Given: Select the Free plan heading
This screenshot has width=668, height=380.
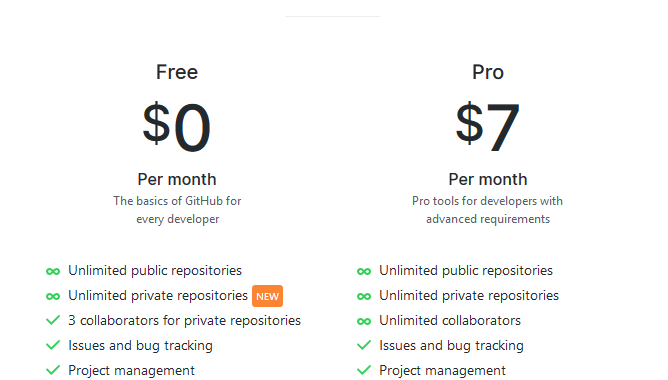Looking at the screenshot, I should click(177, 72).
